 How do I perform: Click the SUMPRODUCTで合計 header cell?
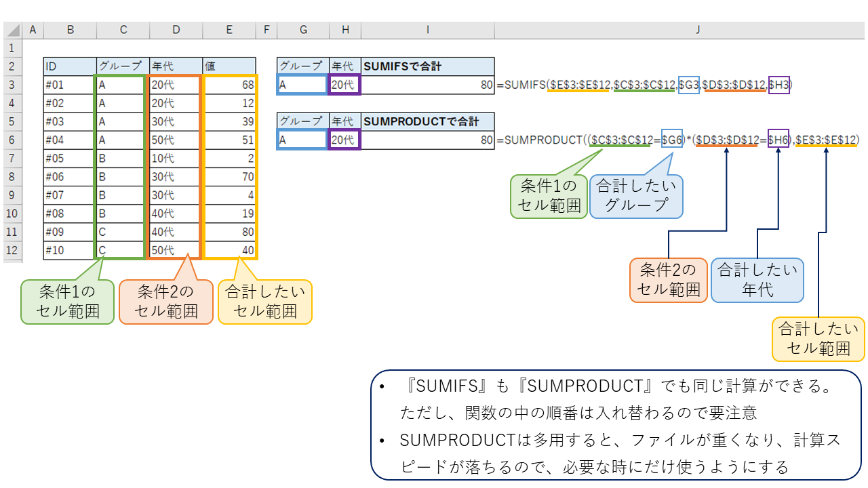click(x=428, y=121)
